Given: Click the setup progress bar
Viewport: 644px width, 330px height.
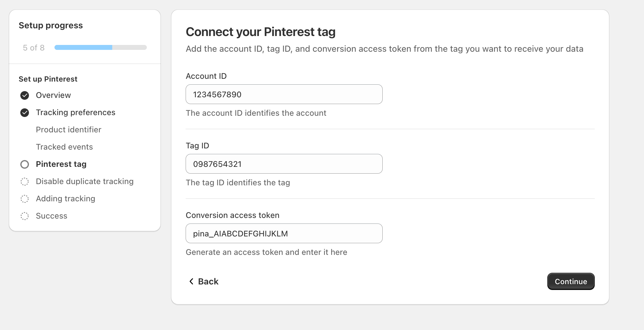Looking at the screenshot, I should 100,47.
